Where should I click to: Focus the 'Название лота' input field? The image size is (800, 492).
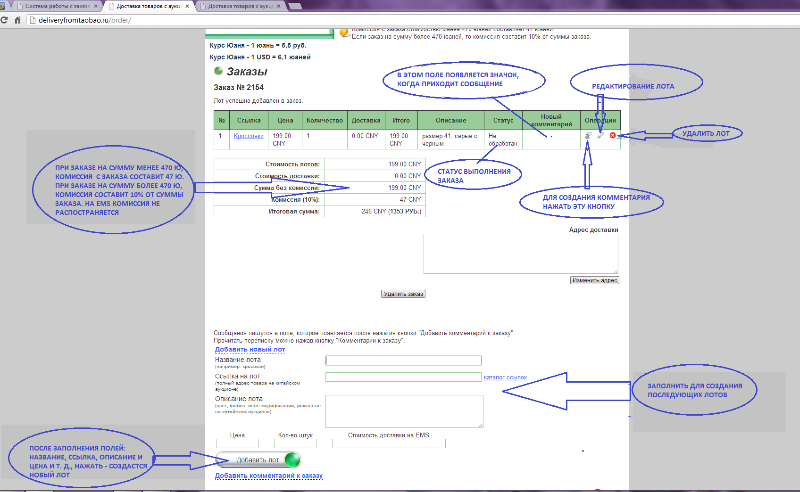pos(404,361)
